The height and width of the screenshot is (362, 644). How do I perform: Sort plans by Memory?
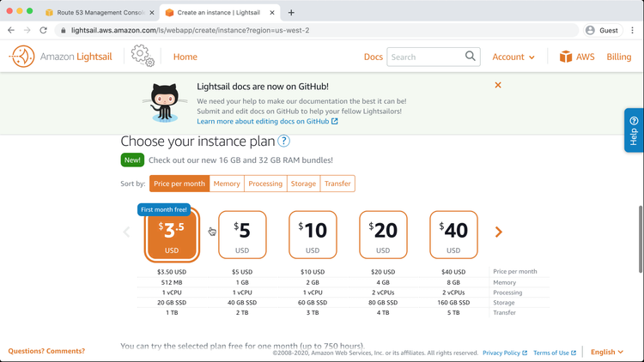click(x=227, y=184)
